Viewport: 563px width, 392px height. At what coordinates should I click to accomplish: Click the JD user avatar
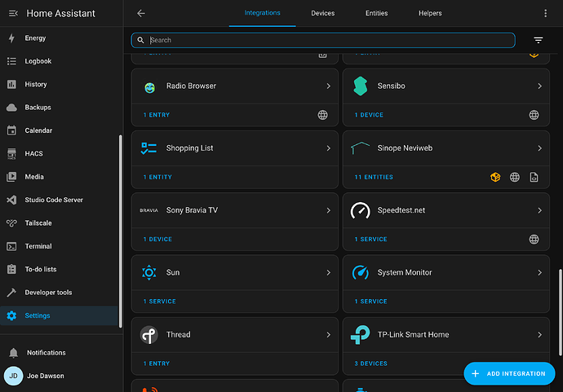pos(13,376)
